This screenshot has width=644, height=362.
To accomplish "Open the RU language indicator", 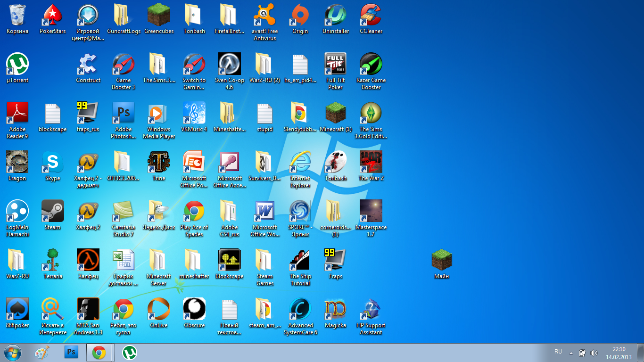I will 558,352.
